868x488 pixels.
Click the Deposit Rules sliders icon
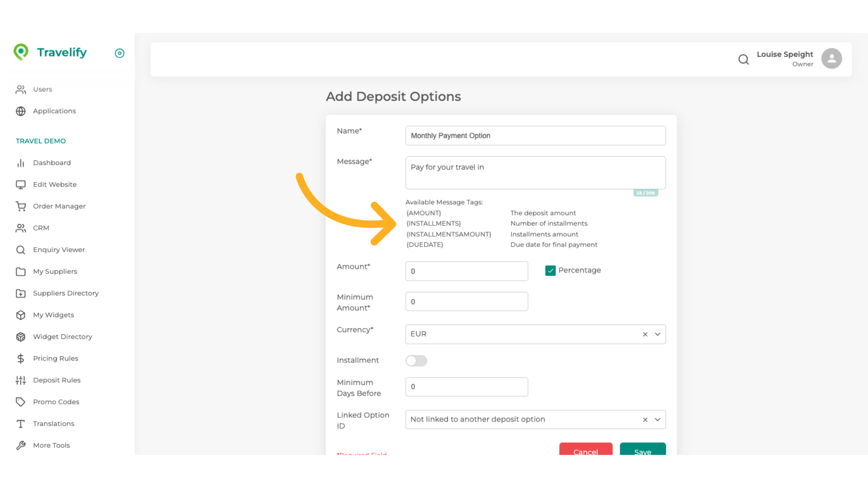pyautogui.click(x=21, y=380)
